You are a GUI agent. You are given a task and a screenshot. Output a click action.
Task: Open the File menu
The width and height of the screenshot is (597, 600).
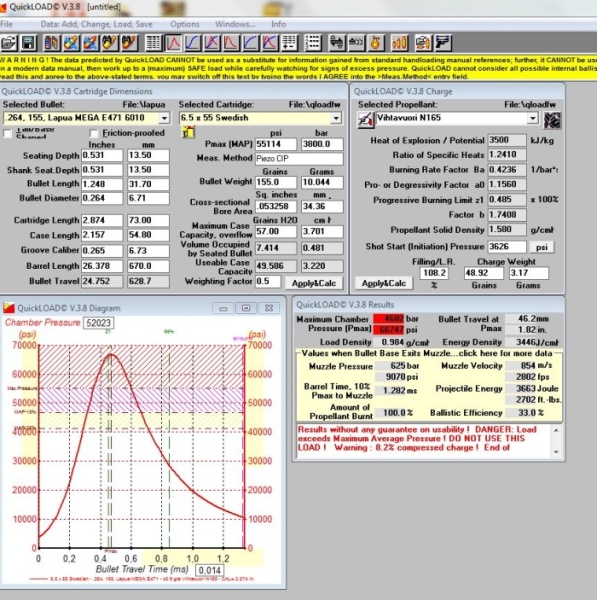7,24
